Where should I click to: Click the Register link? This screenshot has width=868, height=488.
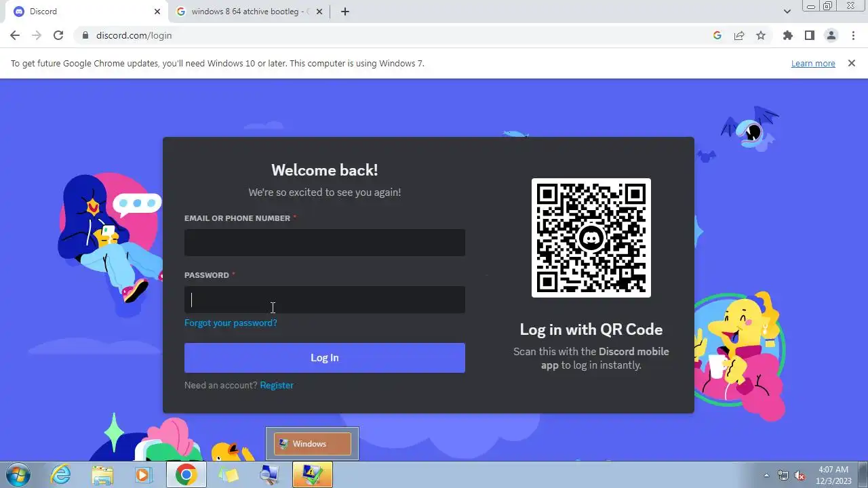click(x=277, y=385)
